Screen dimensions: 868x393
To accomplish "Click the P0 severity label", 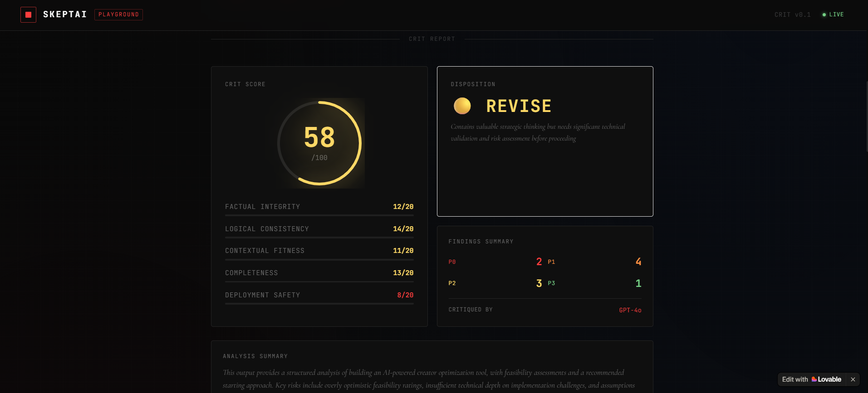I will (x=452, y=262).
